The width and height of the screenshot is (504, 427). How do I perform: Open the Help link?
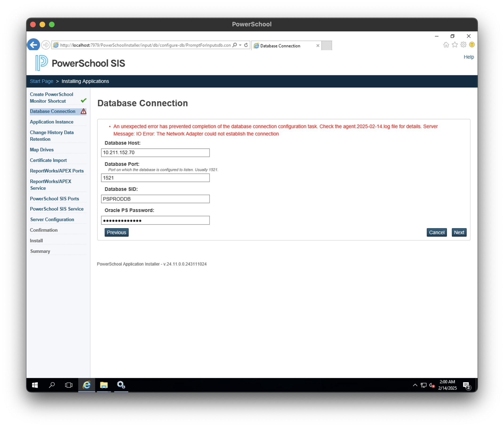pos(468,57)
